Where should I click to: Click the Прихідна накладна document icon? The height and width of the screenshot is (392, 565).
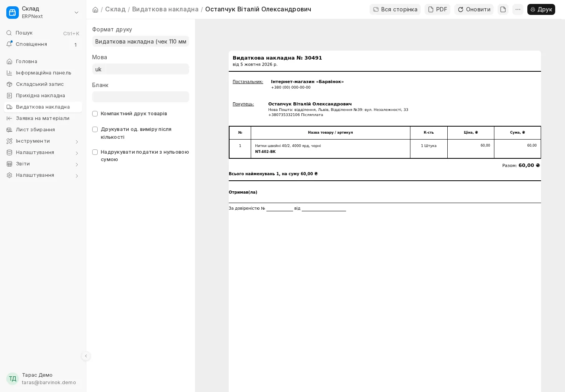click(9, 96)
